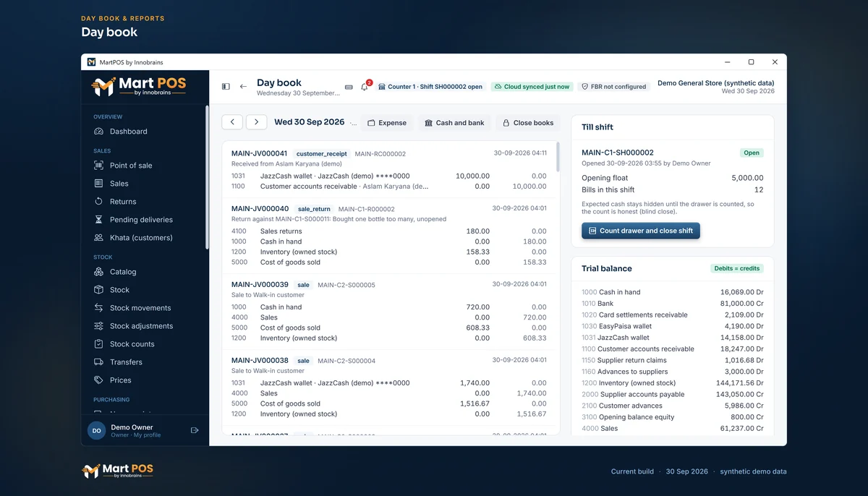Viewport: 868px width, 496px height.
Task: Click reference MAIN-C1-R000002
Action: click(367, 209)
